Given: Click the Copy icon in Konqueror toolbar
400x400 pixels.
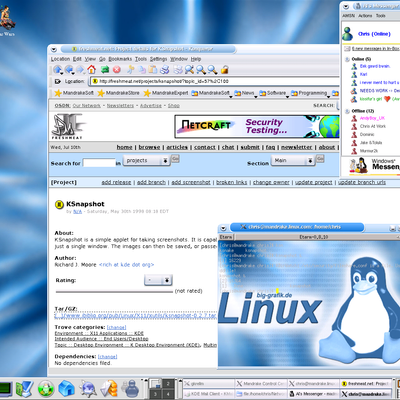Looking at the screenshot, I should [x=142, y=70].
